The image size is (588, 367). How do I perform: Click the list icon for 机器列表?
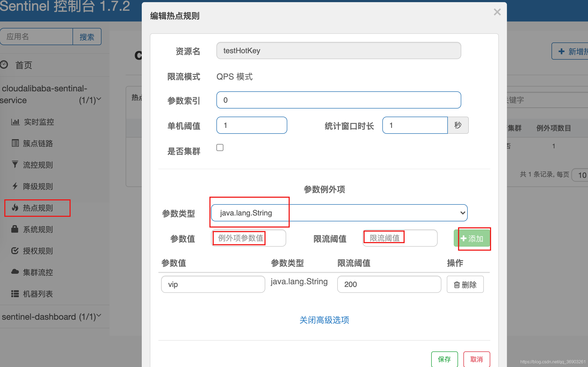tap(15, 294)
